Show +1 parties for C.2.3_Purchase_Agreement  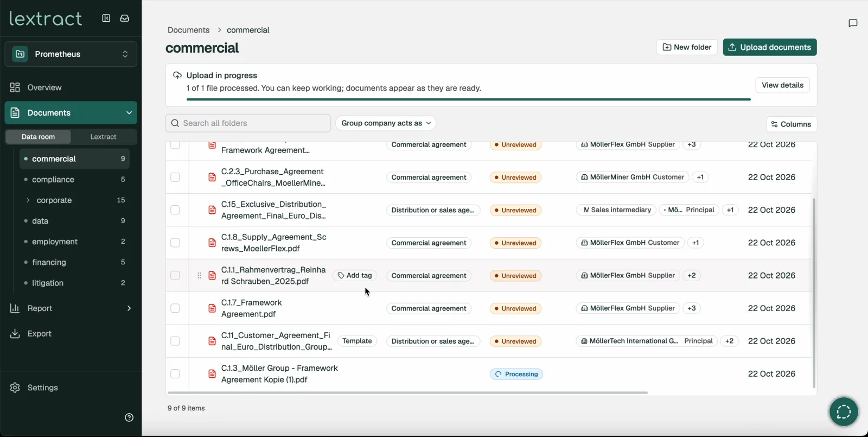pos(700,178)
